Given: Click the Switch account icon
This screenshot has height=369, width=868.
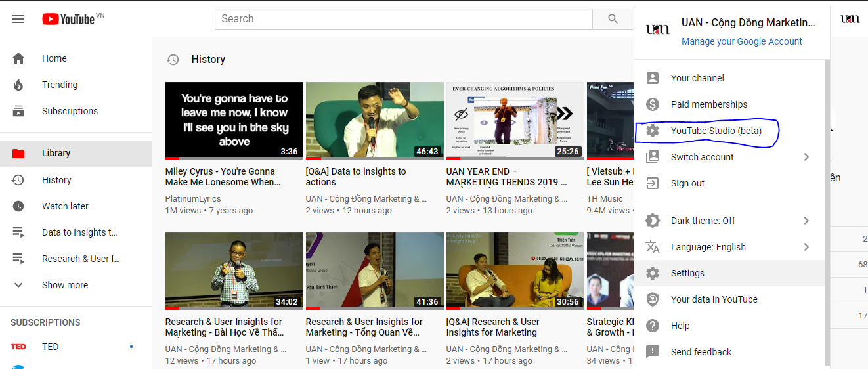Looking at the screenshot, I should pos(653,157).
